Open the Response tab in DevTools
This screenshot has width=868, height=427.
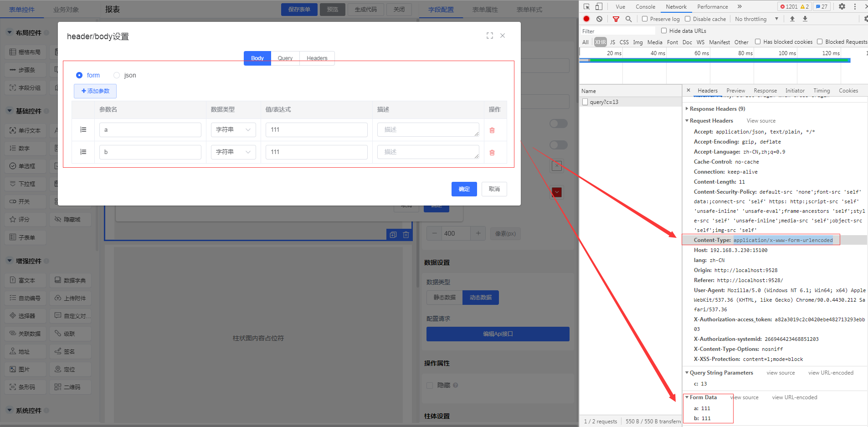[x=765, y=91]
